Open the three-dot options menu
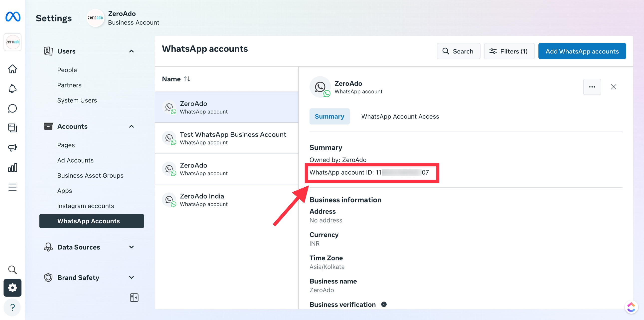 [x=592, y=87]
